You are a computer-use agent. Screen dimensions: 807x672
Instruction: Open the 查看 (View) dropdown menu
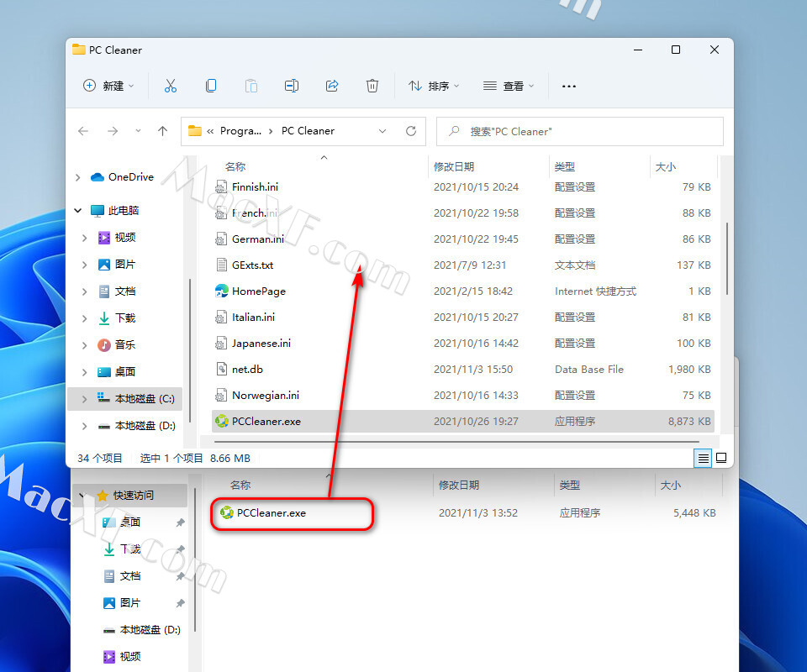[x=509, y=86]
